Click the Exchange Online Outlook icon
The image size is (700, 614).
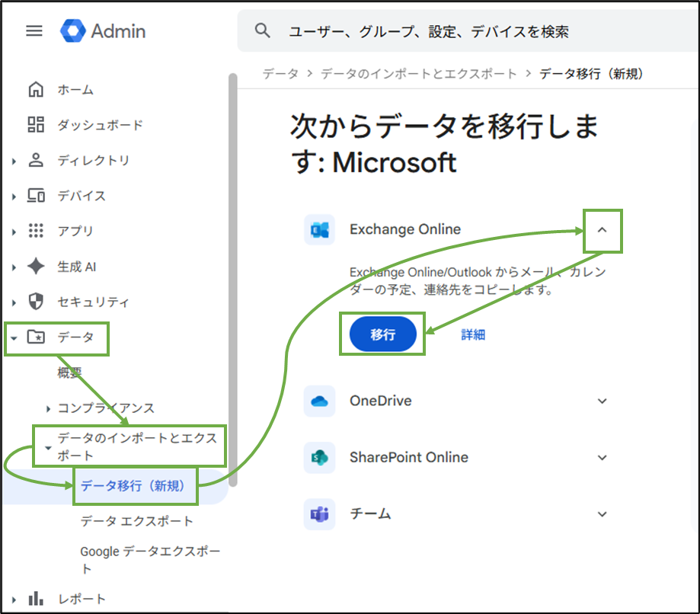[320, 229]
